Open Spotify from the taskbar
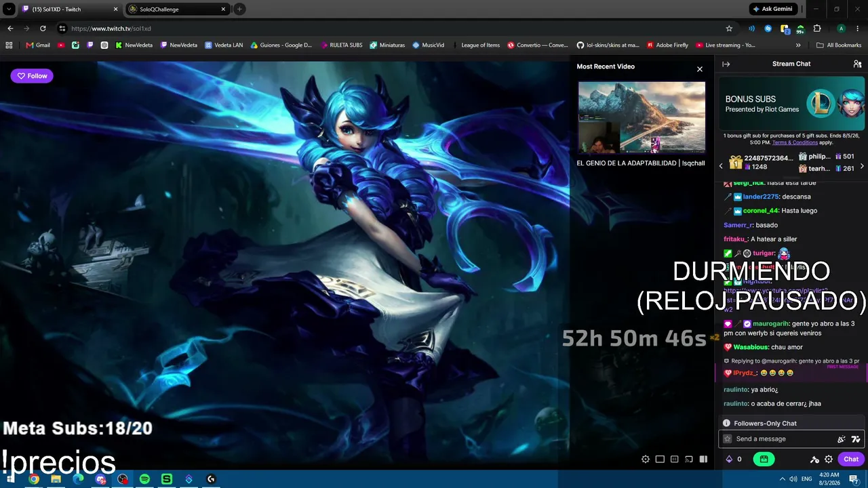 [144, 479]
